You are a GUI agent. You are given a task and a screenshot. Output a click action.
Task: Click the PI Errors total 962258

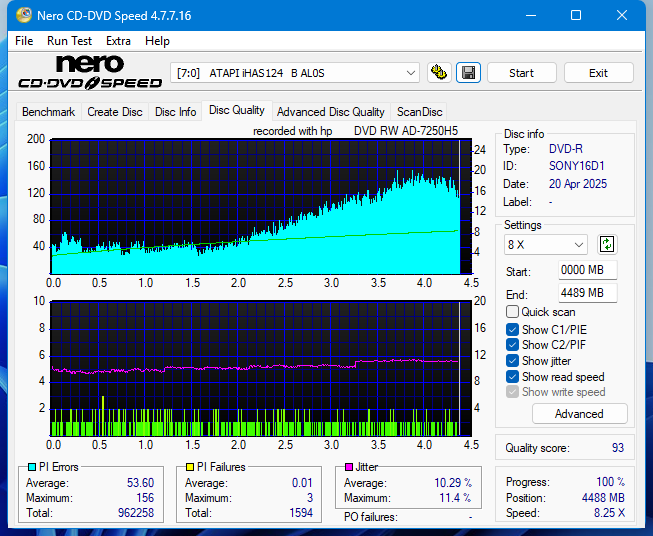tap(136, 513)
